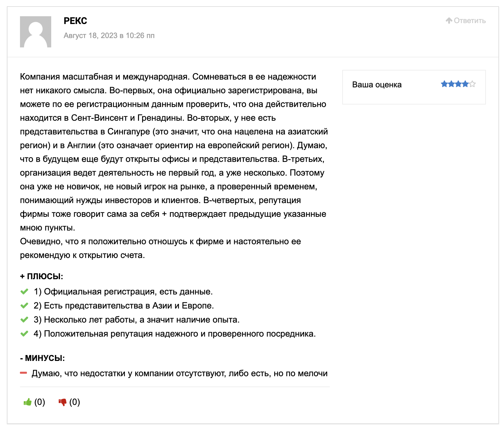Select the first rating star
This screenshot has width=504, height=428.
point(444,84)
